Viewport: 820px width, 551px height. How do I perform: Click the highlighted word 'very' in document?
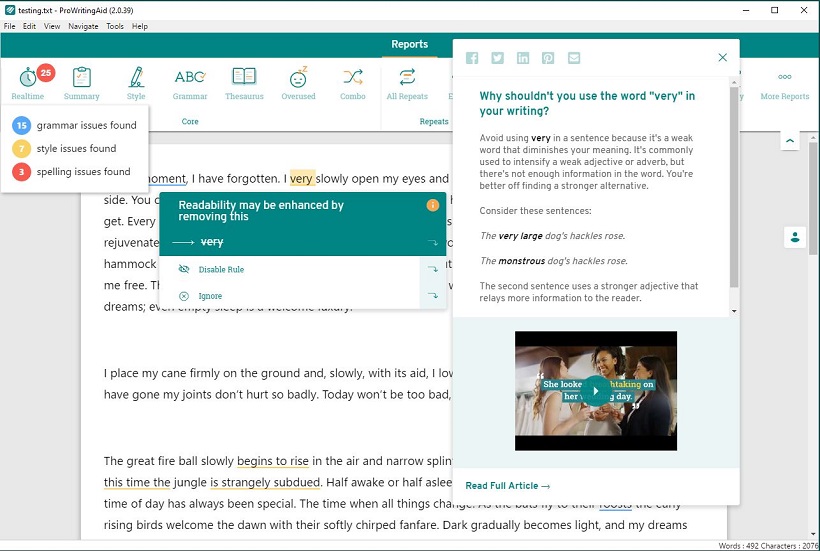click(x=302, y=178)
